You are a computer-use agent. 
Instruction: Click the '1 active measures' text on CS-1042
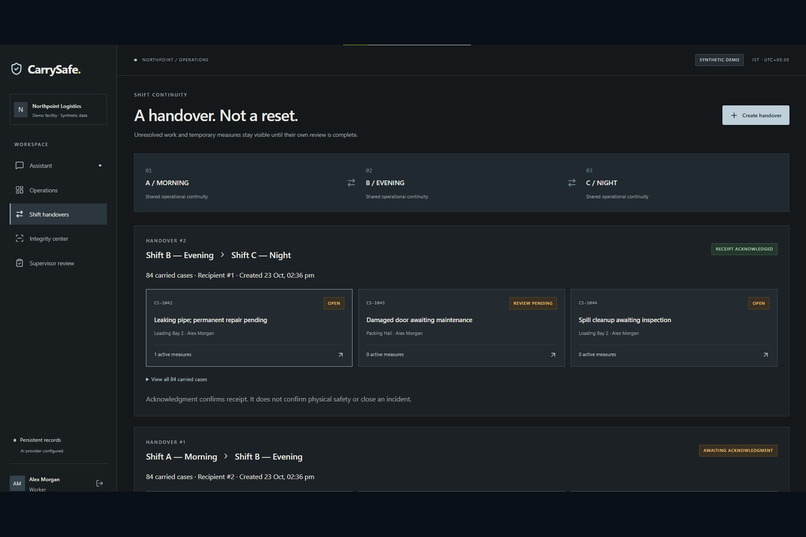tap(173, 355)
